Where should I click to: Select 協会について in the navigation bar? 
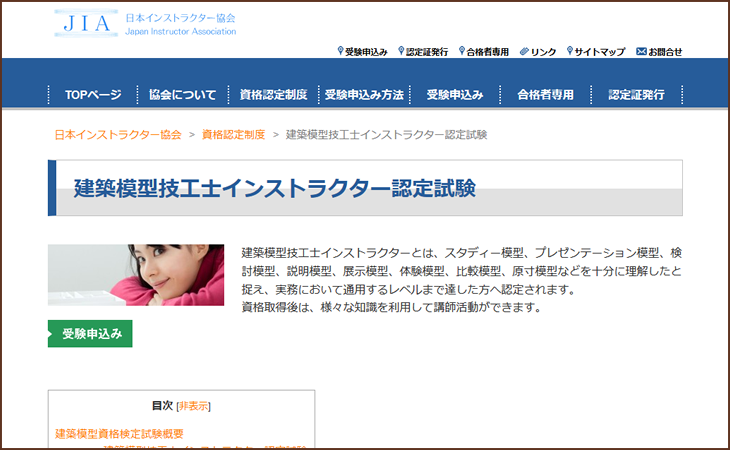(x=182, y=95)
